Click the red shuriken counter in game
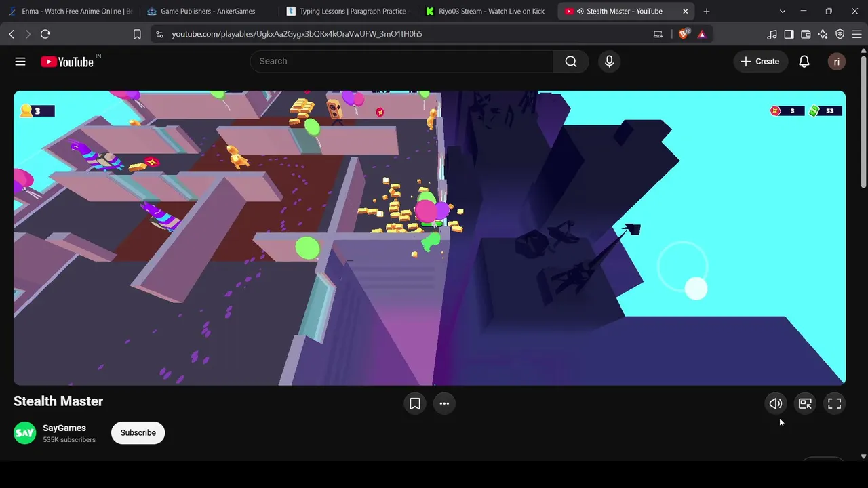Image resolution: width=868 pixels, height=488 pixels. point(787,111)
